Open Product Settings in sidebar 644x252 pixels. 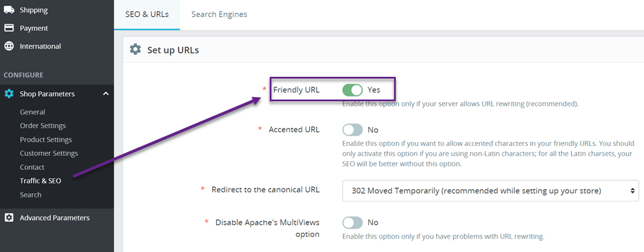(x=46, y=139)
